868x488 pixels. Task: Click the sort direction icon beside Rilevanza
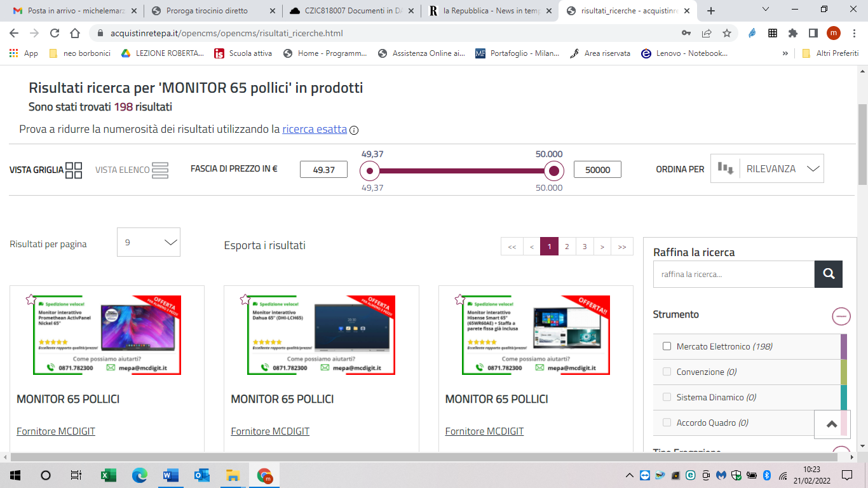pos(725,168)
